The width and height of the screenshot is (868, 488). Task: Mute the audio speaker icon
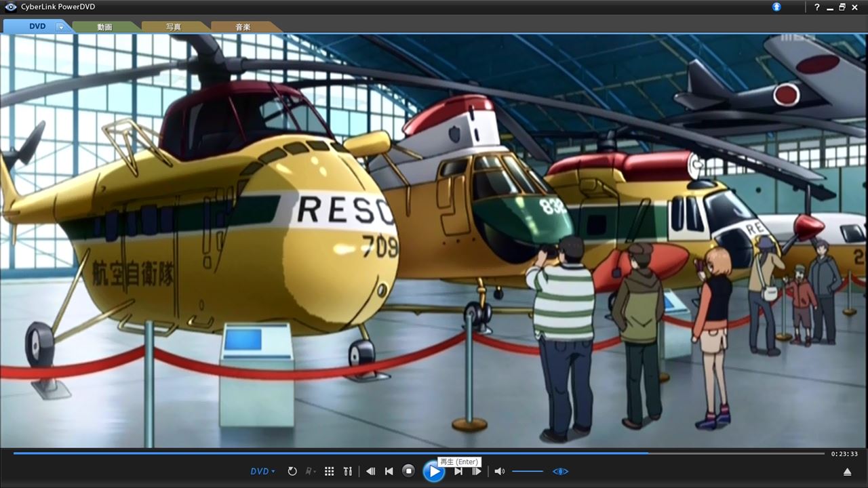point(500,471)
